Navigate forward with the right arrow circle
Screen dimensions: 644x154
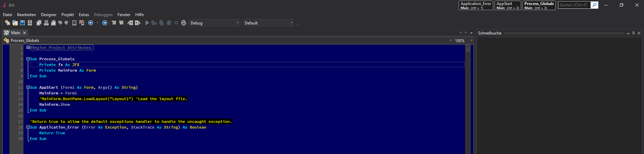pyautogui.click(x=105, y=23)
